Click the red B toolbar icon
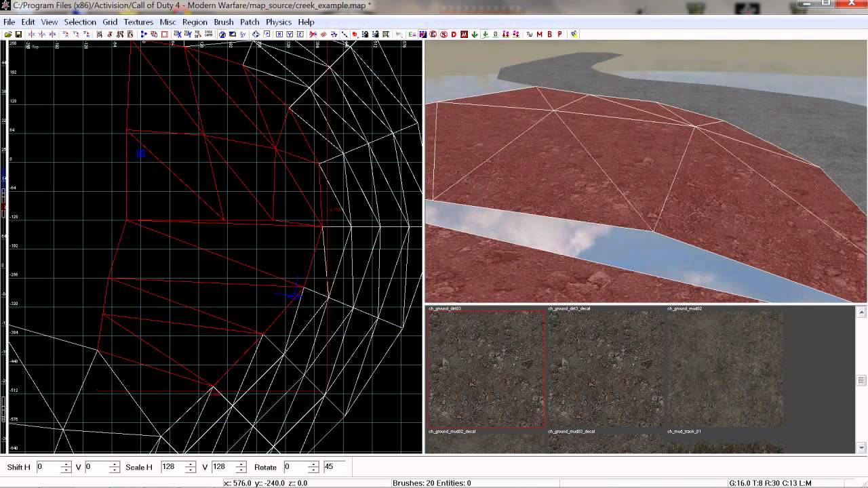 click(549, 34)
